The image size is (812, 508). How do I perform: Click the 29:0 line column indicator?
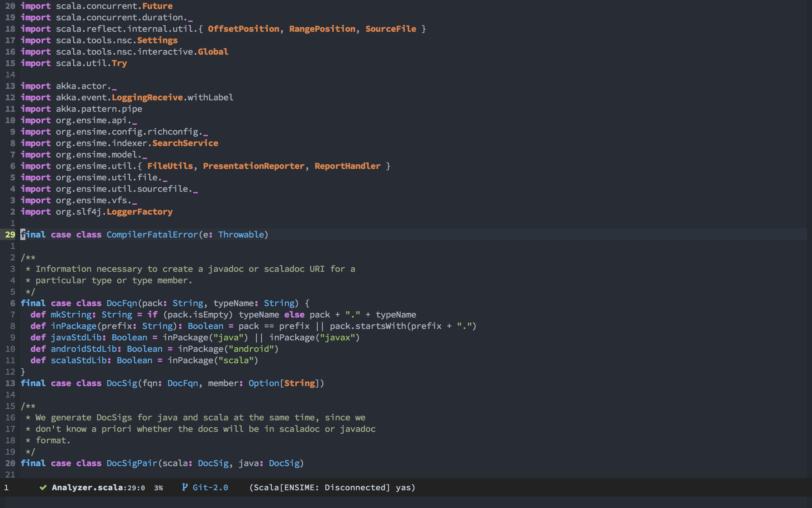tap(135, 488)
